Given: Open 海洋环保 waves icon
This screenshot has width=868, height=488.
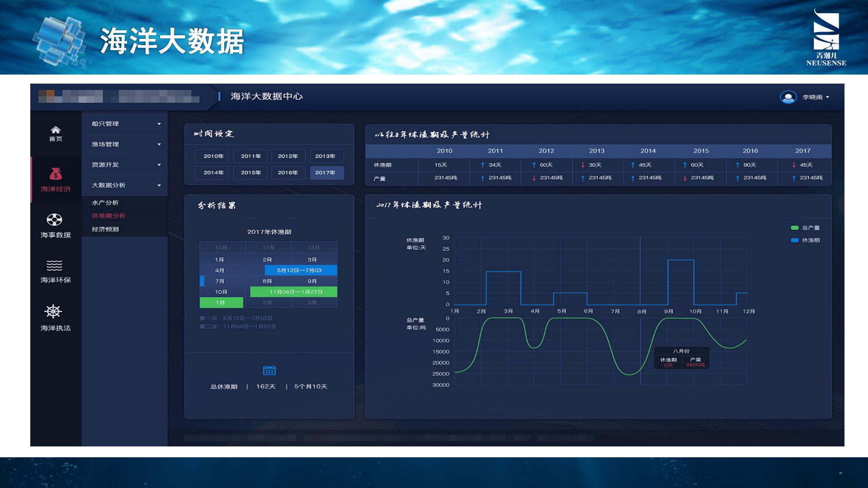Looking at the screenshot, I should [55, 265].
